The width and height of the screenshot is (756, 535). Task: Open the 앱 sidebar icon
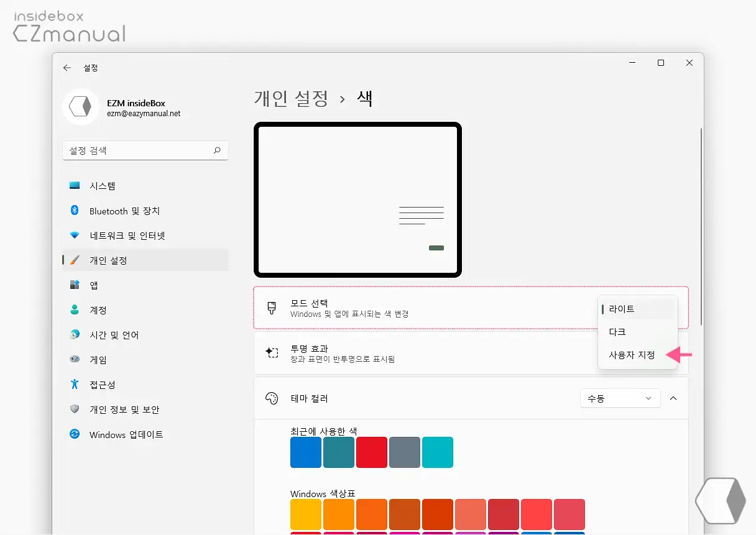[75, 285]
